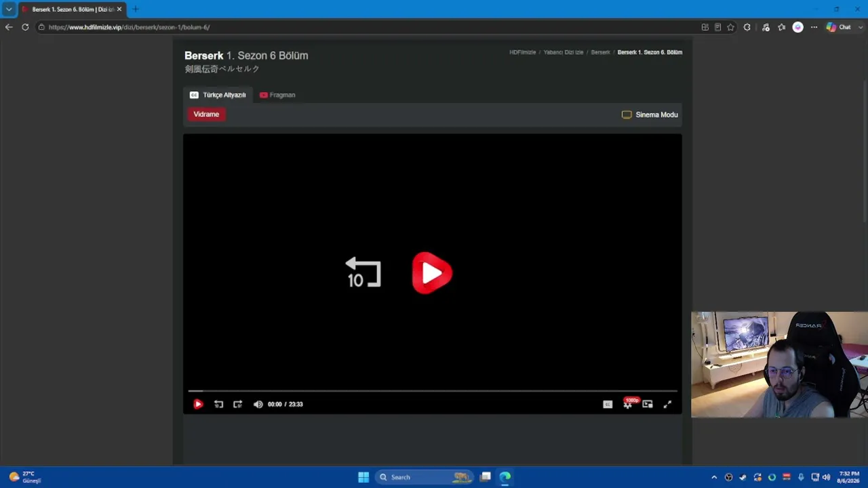
Task: Click the Microsoft Edge taskbar icon
Action: pos(505,477)
